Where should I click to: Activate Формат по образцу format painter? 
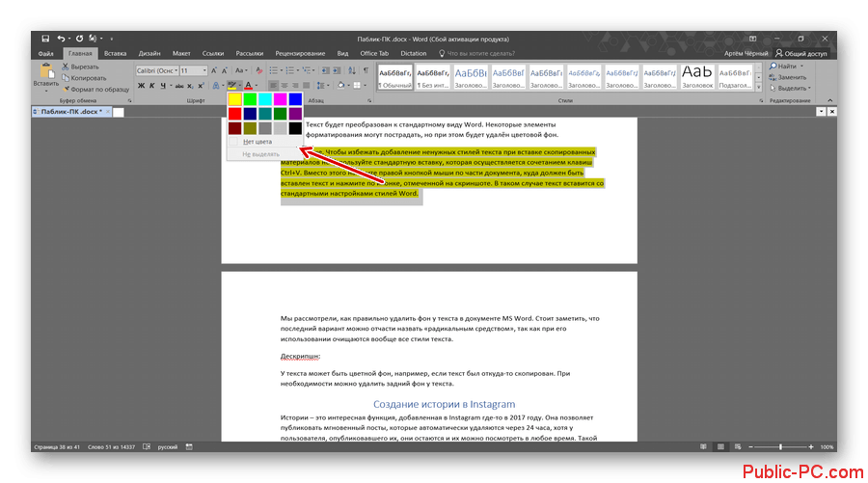(x=95, y=89)
